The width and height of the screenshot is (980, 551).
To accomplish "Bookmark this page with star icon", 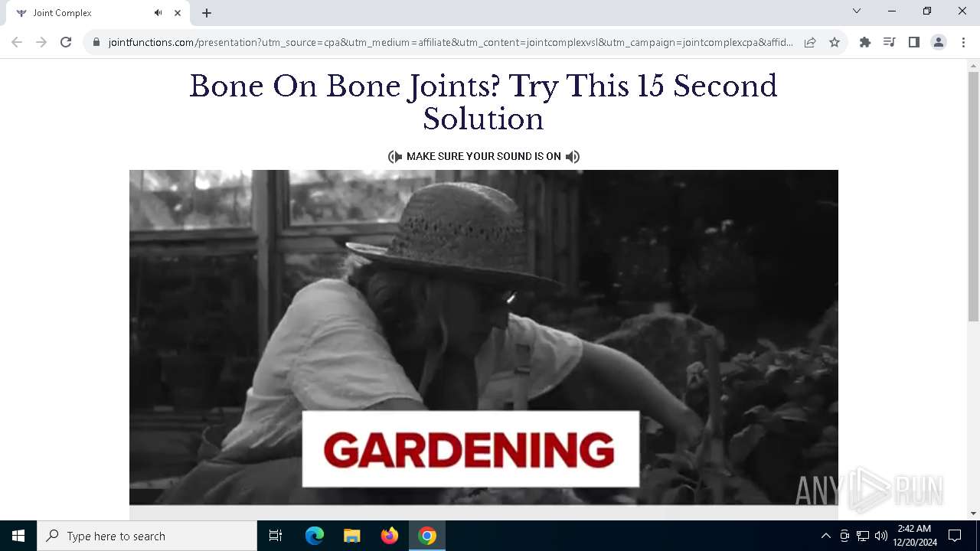I will pyautogui.click(x=835, y=42).
